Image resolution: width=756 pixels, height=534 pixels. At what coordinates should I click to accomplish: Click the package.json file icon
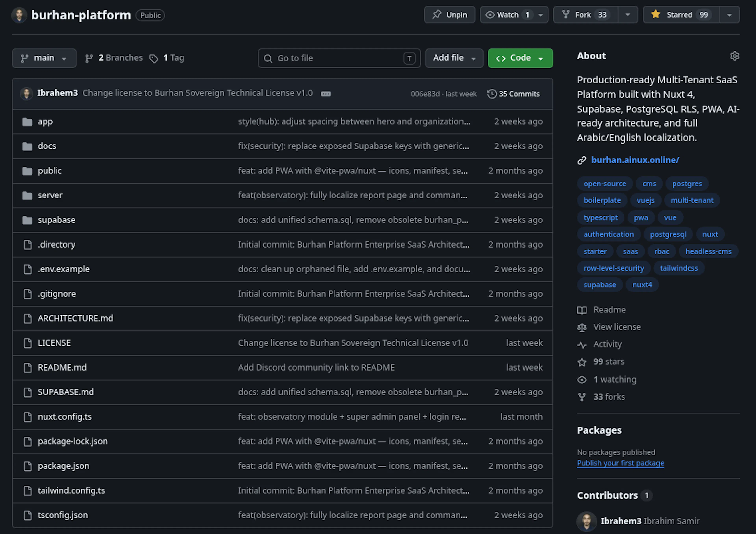[x=28, y=466]
